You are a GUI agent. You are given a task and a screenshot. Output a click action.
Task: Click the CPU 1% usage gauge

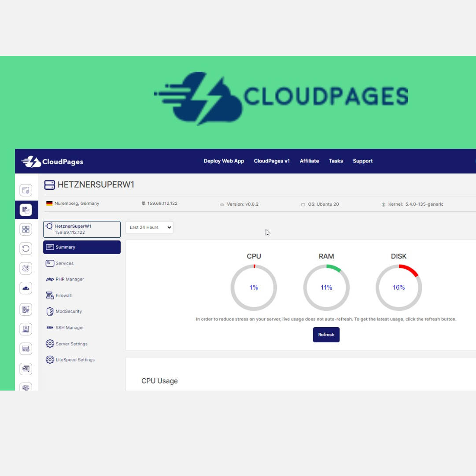point(254,288)
